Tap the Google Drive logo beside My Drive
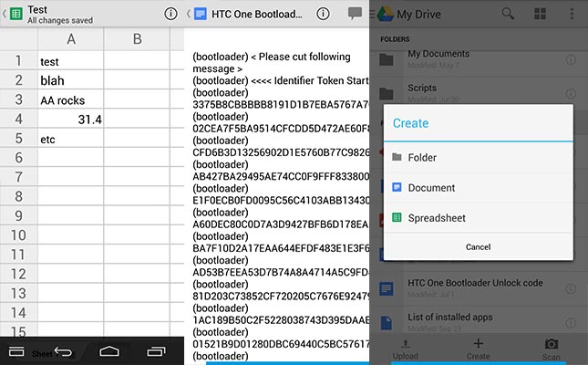Image resolution: width=588 pixels, height=365 pixels. tap(387, 14)
